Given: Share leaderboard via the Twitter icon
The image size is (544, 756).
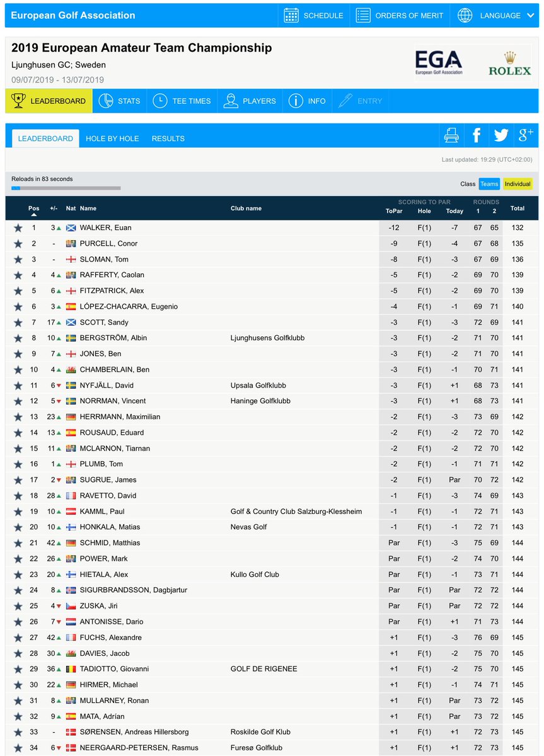Looking at the screenshot, I should point(501,135).
